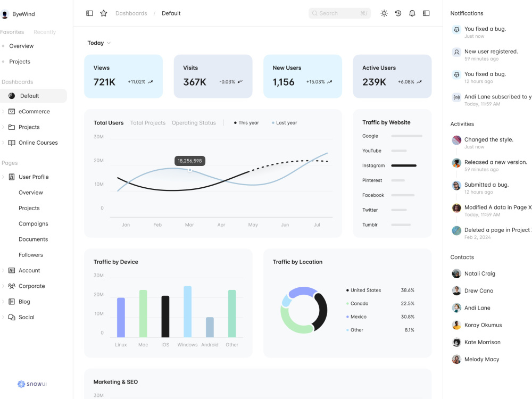Click the Instagram traffic bar
532x399 pixels.
404,165
